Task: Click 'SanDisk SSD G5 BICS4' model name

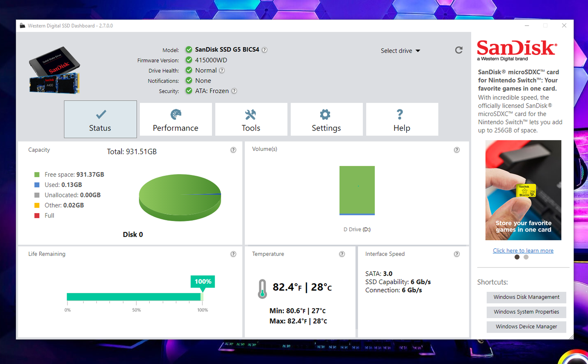Action: 227,50
